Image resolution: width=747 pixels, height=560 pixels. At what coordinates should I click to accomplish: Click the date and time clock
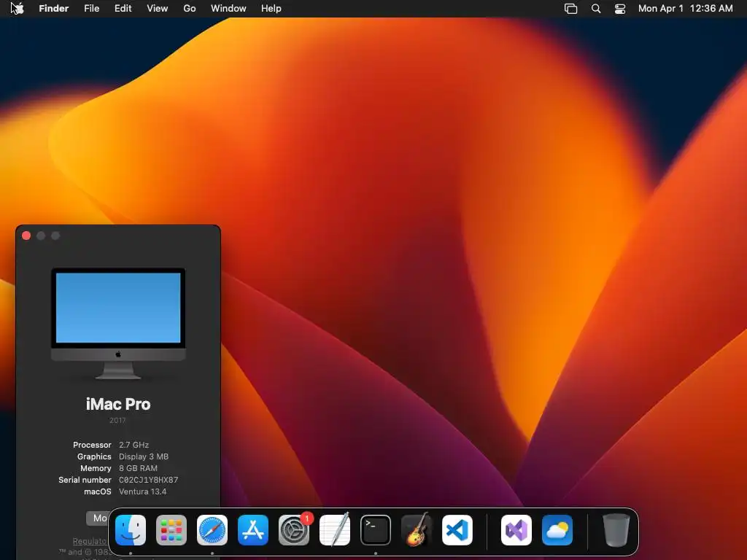pos(686,9)
